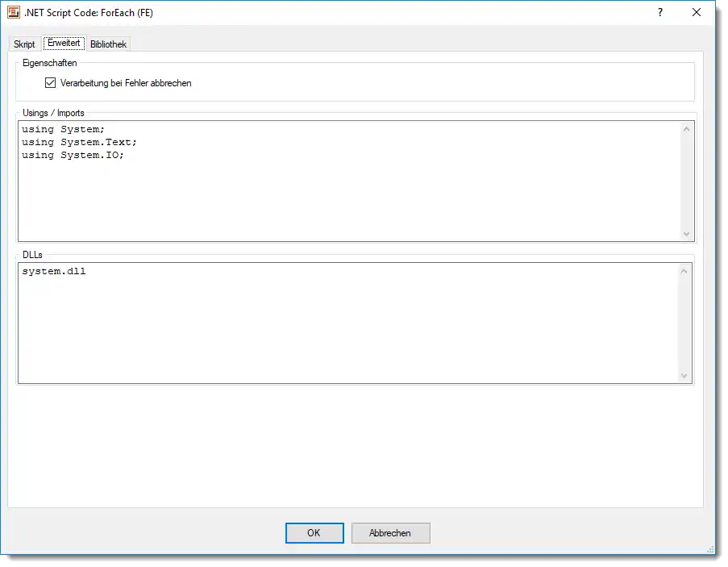Screen dimensions: 728x567
Task: Click the help question mark button
Action: 660,12
